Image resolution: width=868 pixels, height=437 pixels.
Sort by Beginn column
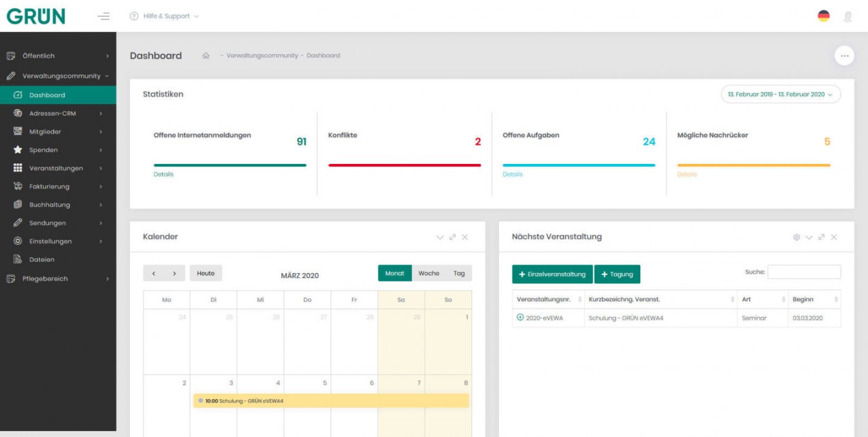tap(814, 299)
